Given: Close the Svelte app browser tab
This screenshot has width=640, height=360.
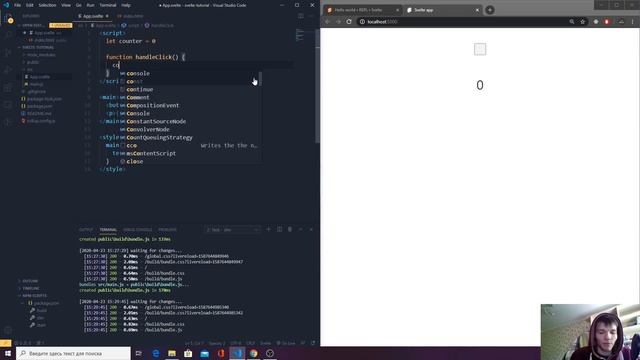Looking at the screenshot, I should tap(477, 10).
